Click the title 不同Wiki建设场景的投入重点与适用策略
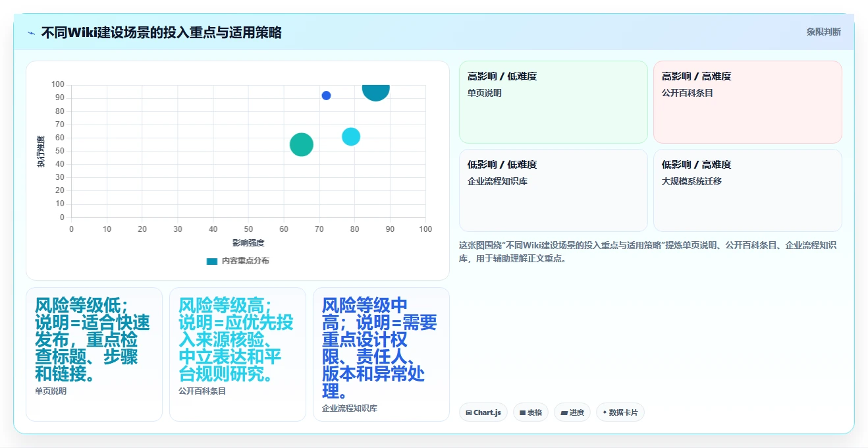This screenshot has width=868, height=448. 161,32
